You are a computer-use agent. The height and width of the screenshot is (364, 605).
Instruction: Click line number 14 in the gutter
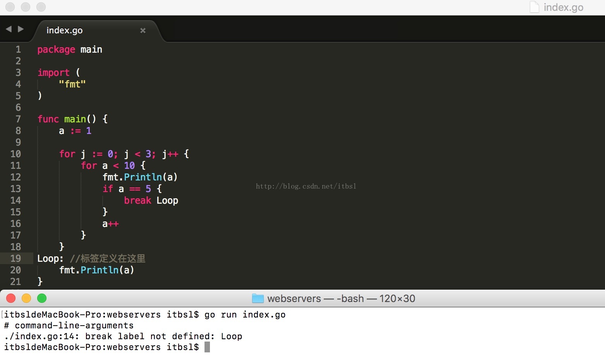pyautogui.click(x=15, y=200)
